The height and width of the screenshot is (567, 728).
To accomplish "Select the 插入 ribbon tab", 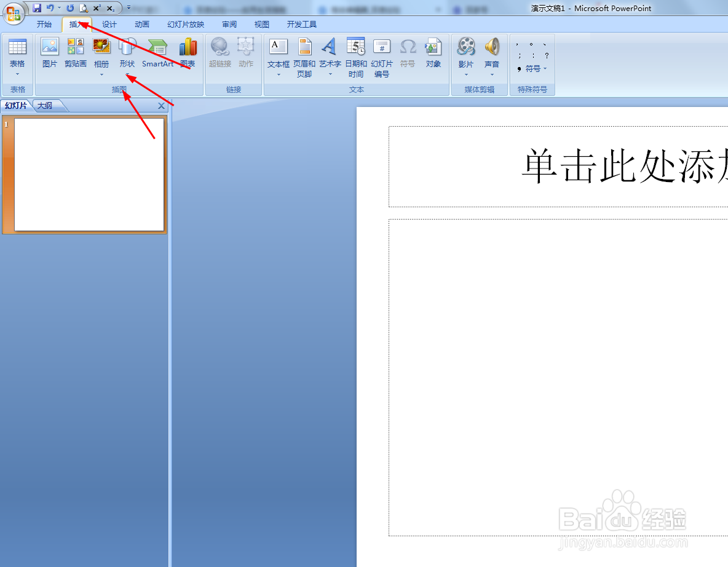I will pyautogui.click(x=77, y=24).
